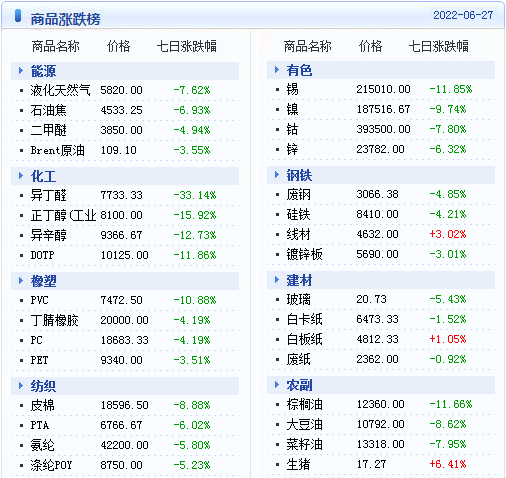Select the 锡 commodity

coord(292,89)
